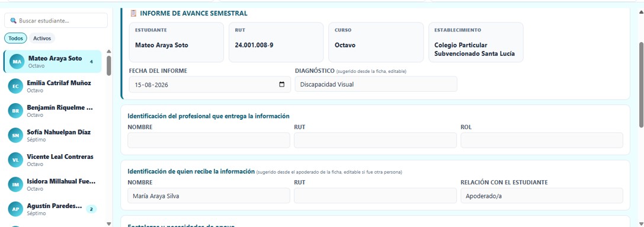Select the Activos filter
Screen dimensions: 644x227
42,38
